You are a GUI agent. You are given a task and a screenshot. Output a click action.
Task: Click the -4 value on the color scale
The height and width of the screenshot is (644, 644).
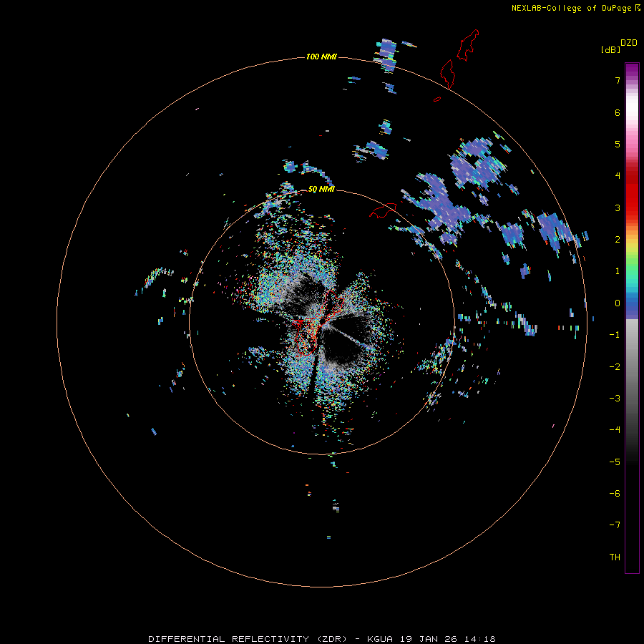[615, 430]
